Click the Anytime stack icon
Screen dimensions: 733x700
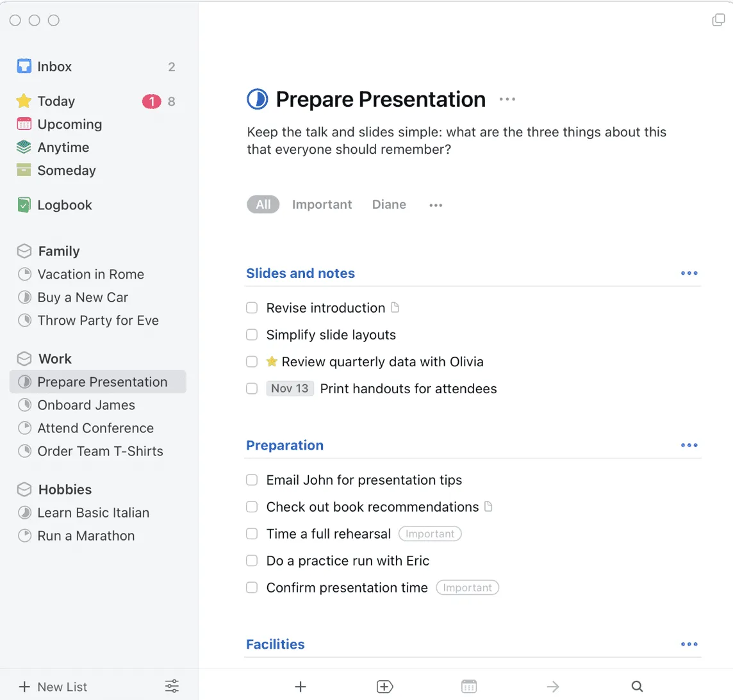pyautogui.click(x=24, y=147)
